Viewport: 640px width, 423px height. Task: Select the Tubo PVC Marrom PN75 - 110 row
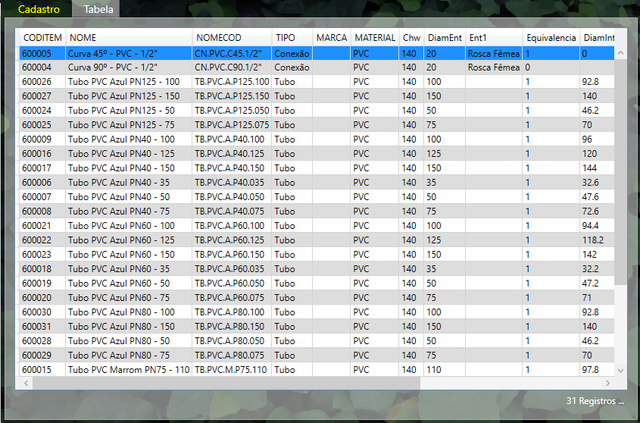127,369
